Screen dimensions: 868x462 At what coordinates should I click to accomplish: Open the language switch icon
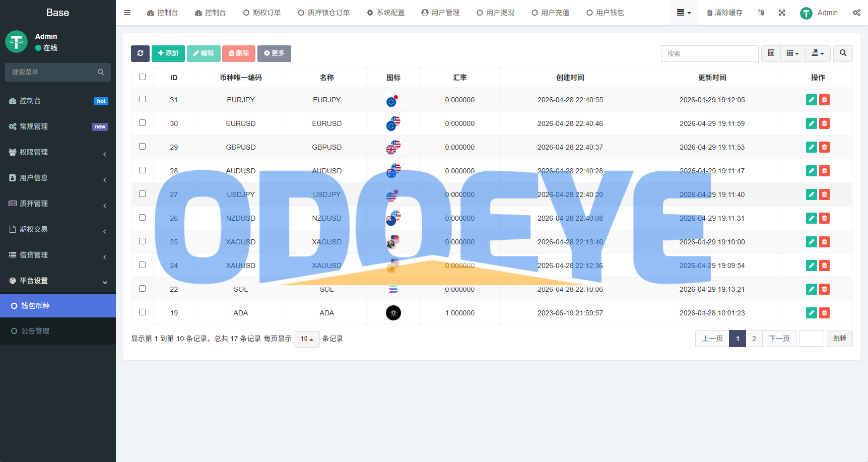pyautogui.click(x=761, y=13)
